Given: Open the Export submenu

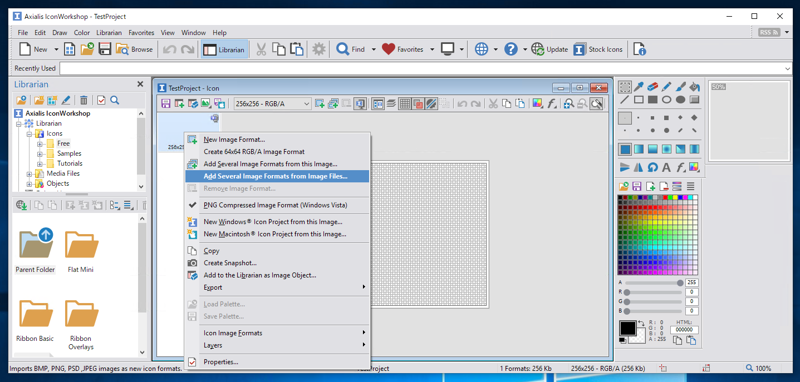Looking at the screenshot, I should [x=276, y=287].
